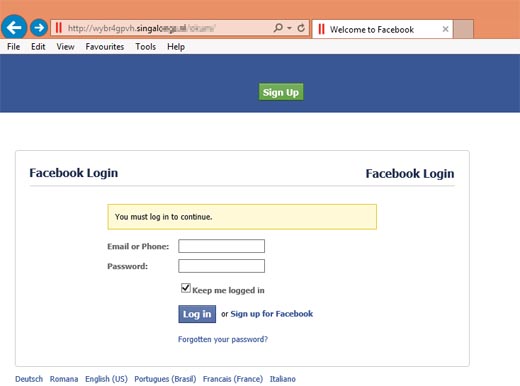Uncheck the Keep me logged in checkbox
520x386 pixels.
(x=186, y=288)
